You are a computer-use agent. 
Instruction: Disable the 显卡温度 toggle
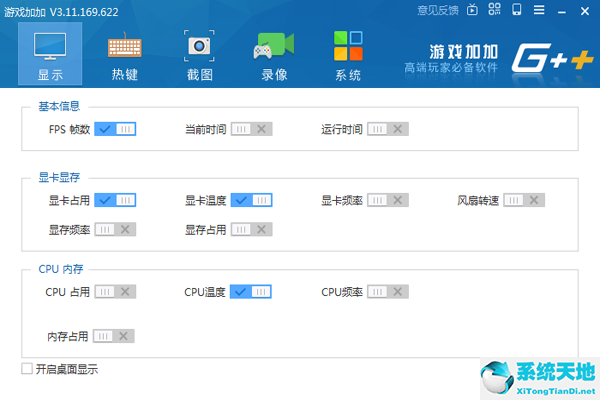pyautogui.click(x=251, y=200)
